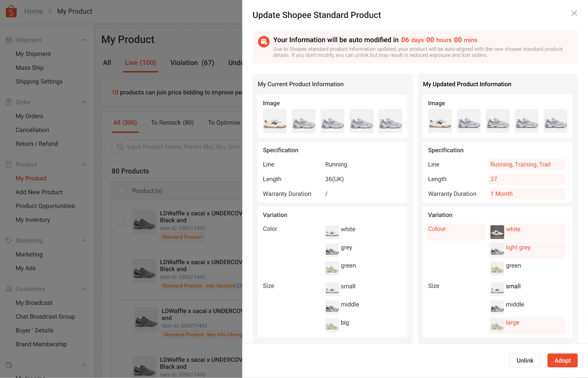Switch to the Violation (67) tab
The image size is (588, 378).
(x=192, y=63)
